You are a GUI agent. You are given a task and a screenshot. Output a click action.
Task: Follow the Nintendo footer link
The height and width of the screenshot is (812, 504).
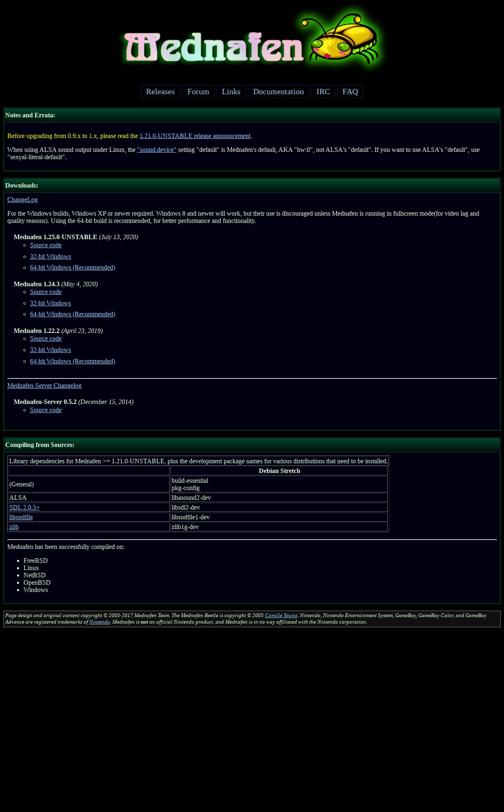(x=99, y=622)
